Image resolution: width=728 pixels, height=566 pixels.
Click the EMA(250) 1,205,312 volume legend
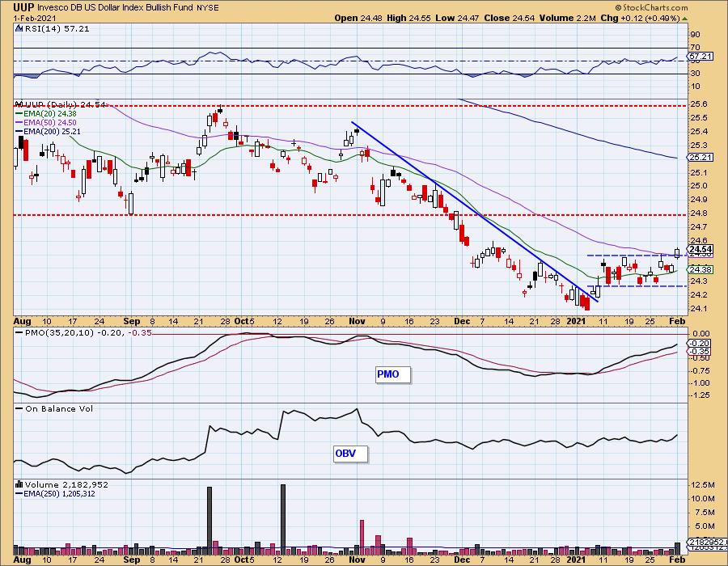pyautogui.click(x=59, y=493)
